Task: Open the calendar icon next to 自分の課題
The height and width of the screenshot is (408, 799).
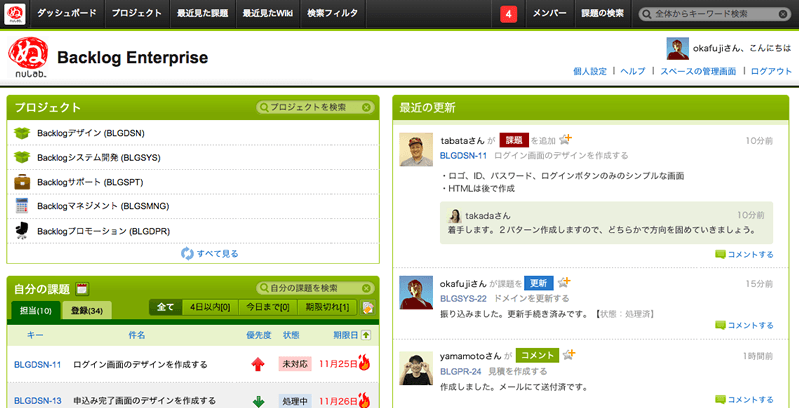Action: (82, 289)
